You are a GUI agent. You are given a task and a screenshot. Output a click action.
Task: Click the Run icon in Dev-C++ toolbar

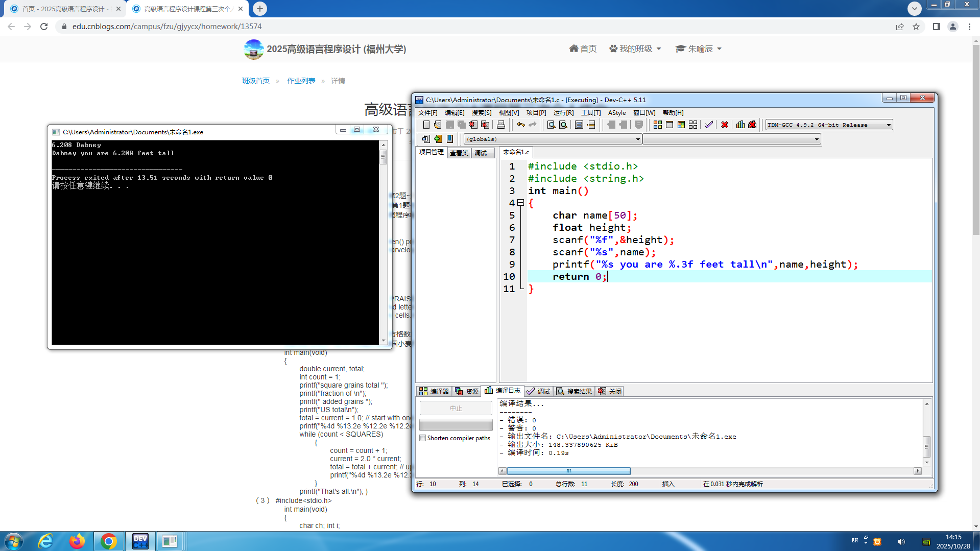(x=670, y=125)
